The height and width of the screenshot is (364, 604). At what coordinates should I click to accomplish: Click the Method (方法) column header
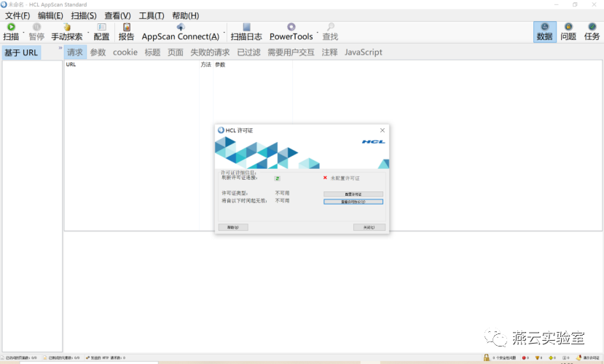pyautogui.click(x=205, y=65)
